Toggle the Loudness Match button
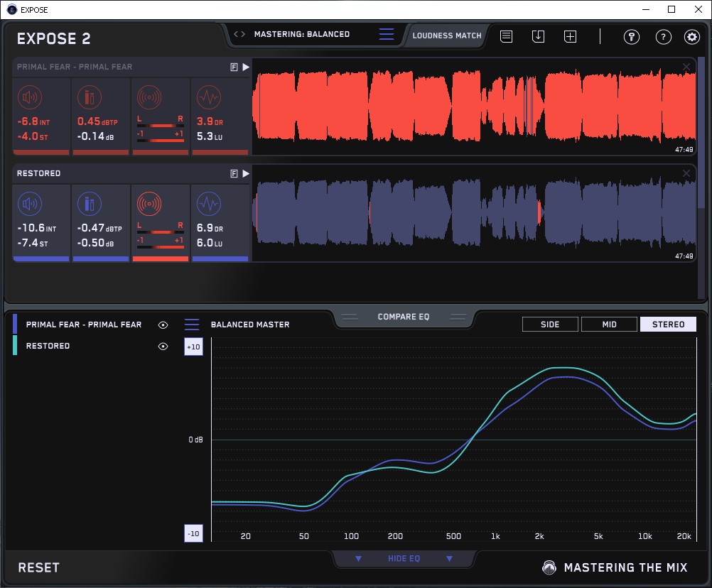The image size is (712, 588). (x=446, y=35)
